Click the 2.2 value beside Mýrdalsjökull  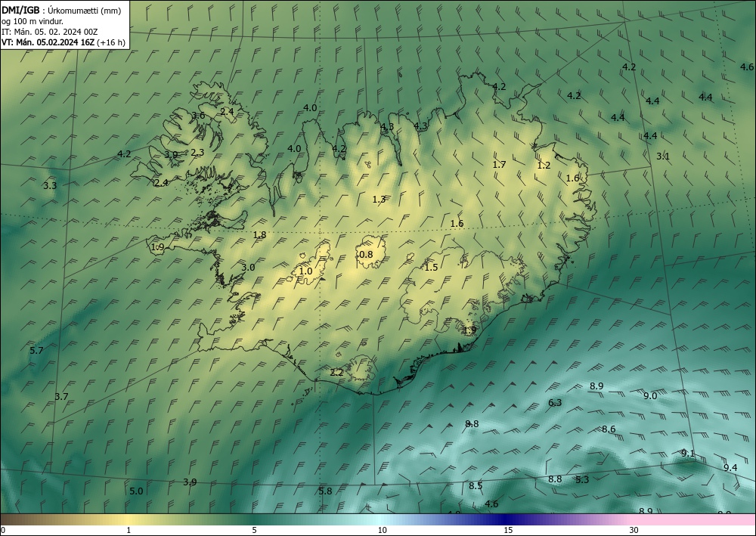point(336,373)
